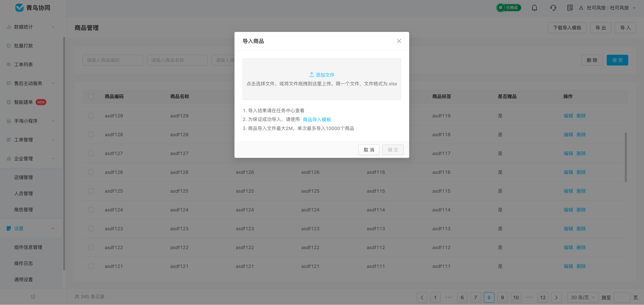
Task: Click the 售后主动服务 icon
Action: tap(9, 83)
